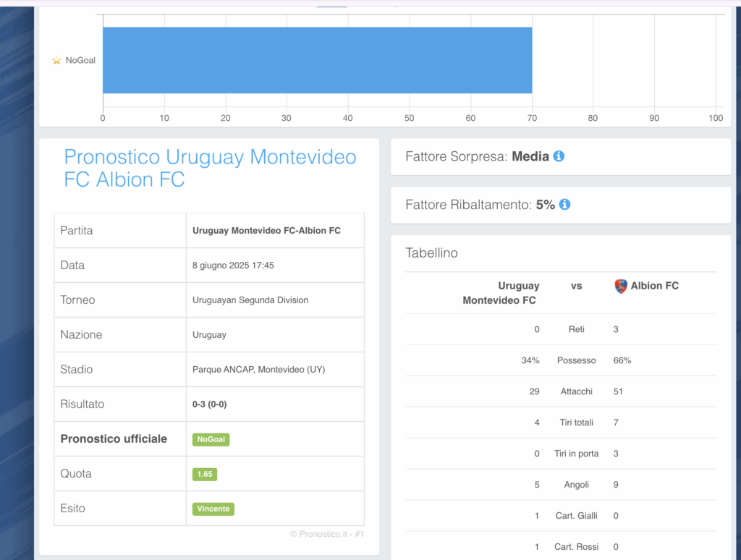Select the Nazione value Uruguay
The width and height of the screenshot is (741, 560).
[209, 334]
